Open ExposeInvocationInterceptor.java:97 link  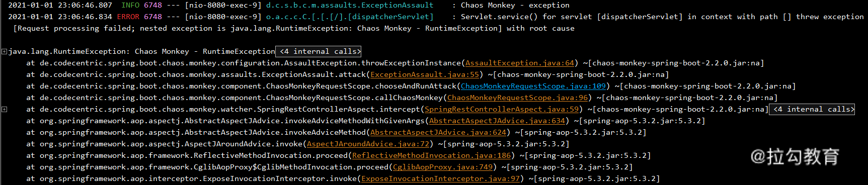coord(441,178)
